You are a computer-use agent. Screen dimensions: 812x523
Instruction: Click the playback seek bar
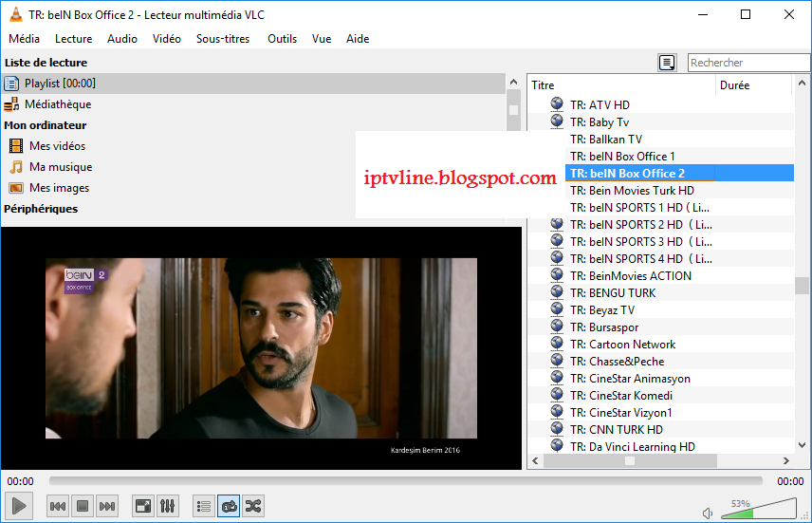click(405, 481)
